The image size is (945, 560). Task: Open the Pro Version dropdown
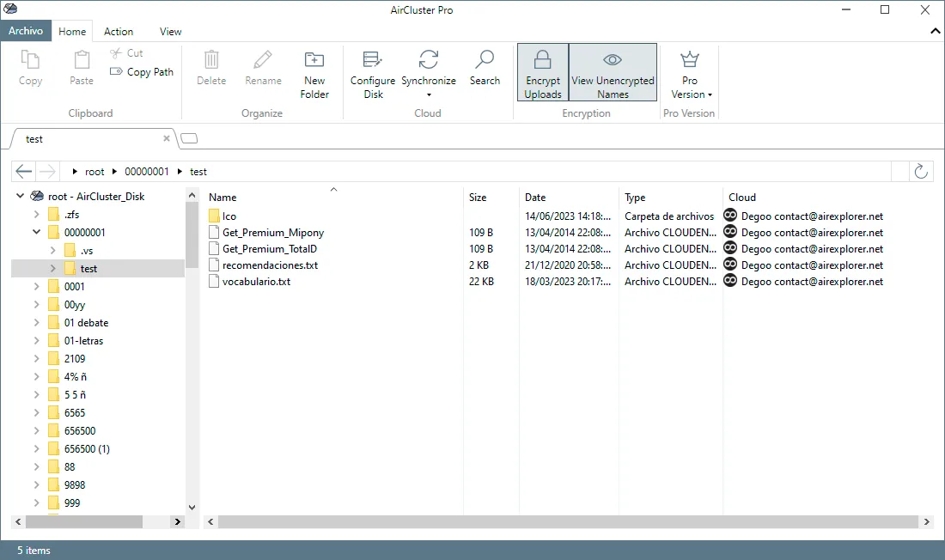click(690, 74)
